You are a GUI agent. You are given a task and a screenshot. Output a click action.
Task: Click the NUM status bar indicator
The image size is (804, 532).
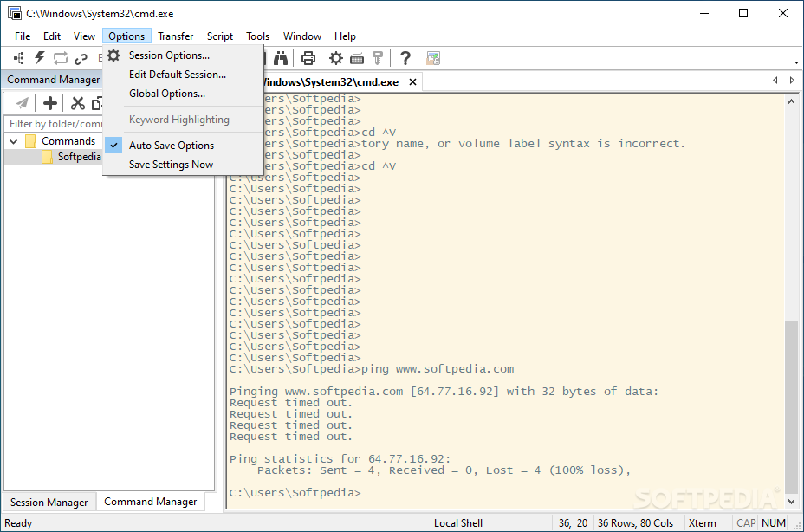coord(773,522)
